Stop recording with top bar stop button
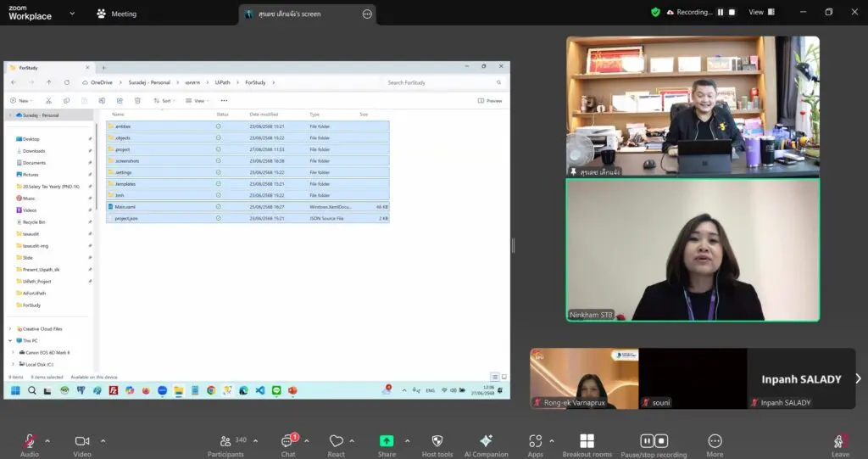This screenshot has width=868, height=459. (x=732, y=12)
